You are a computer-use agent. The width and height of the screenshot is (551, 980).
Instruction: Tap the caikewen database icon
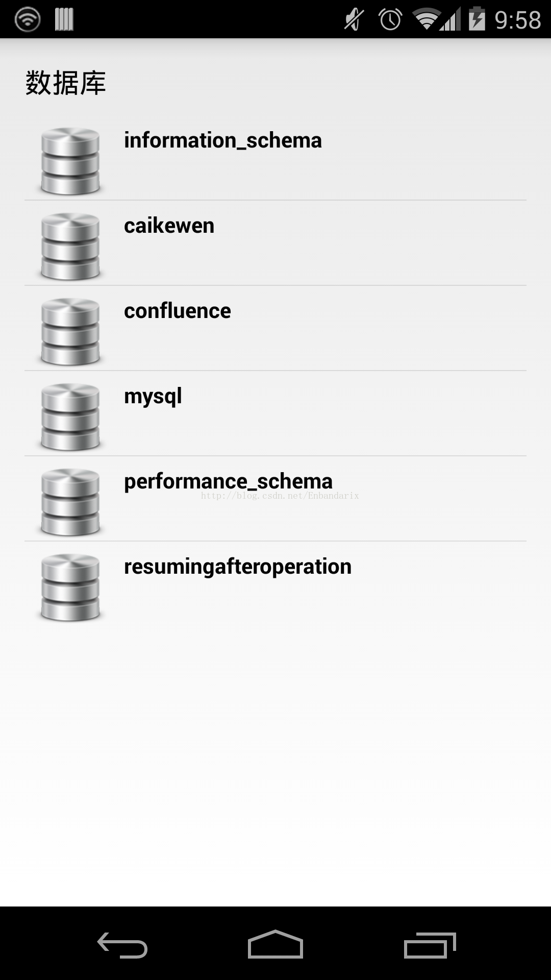coord(70,247)
